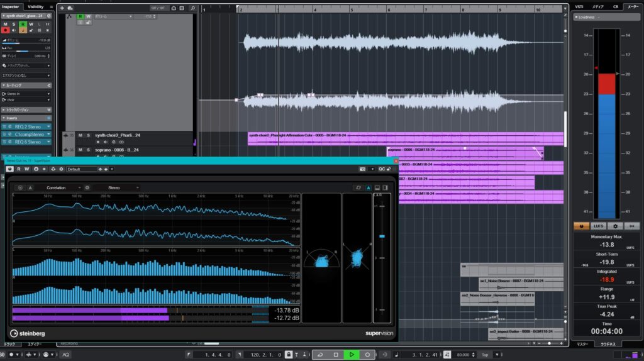
Task: Toggle record enable in Inspector
Action: pos(6,30)
